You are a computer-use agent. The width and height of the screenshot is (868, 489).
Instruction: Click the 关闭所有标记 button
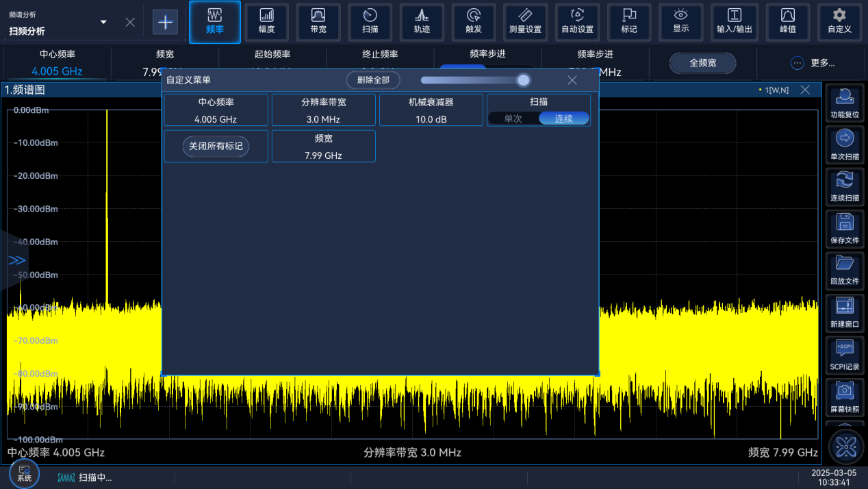pyautogui.click(x=216, y=147)
